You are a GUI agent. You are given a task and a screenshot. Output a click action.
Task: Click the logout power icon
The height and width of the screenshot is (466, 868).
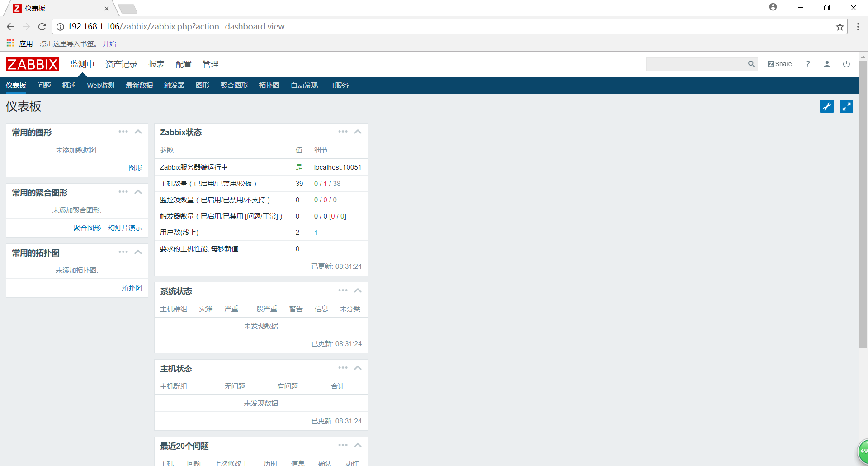[846, 64]
